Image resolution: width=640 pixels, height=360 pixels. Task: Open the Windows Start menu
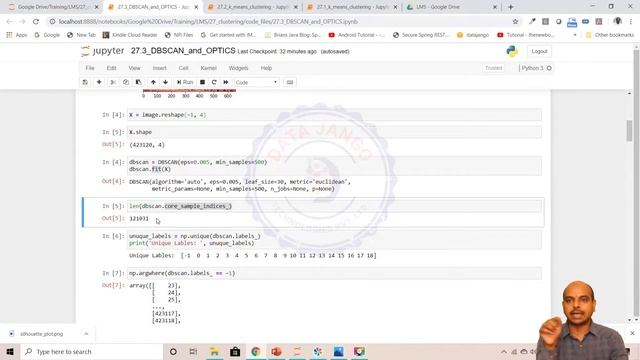[10, 351]
